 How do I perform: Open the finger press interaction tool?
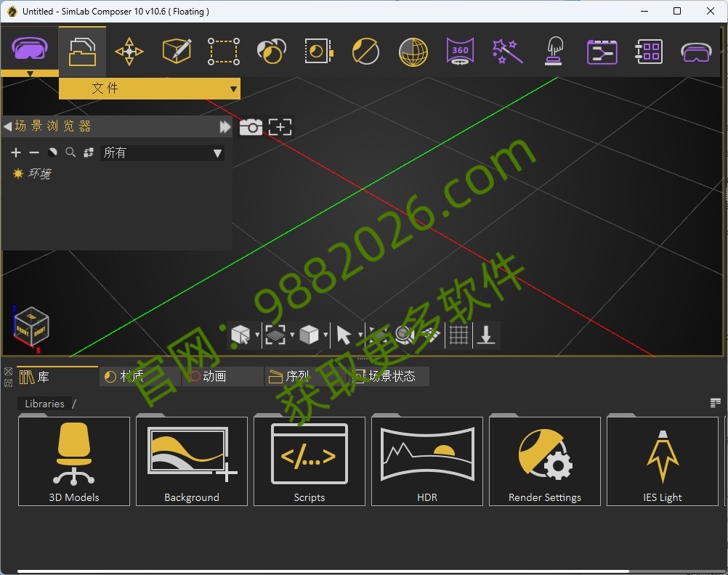click(x=554, y=51)
